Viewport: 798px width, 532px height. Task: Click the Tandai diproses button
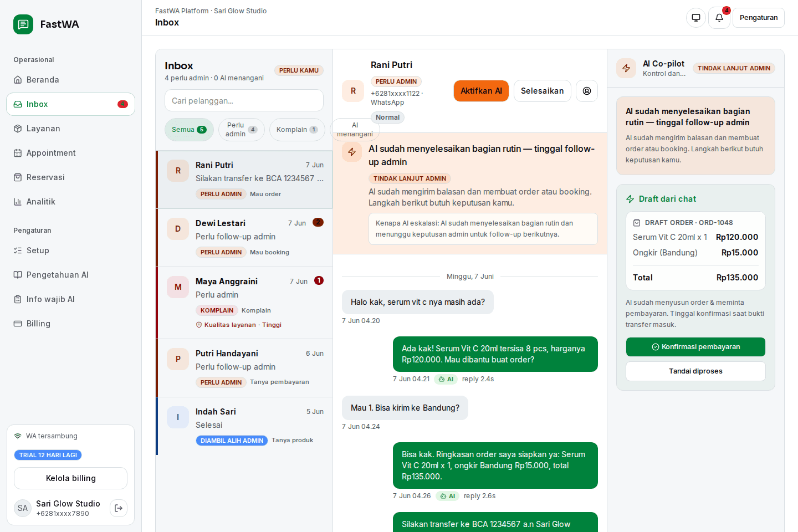coord(695,371)
